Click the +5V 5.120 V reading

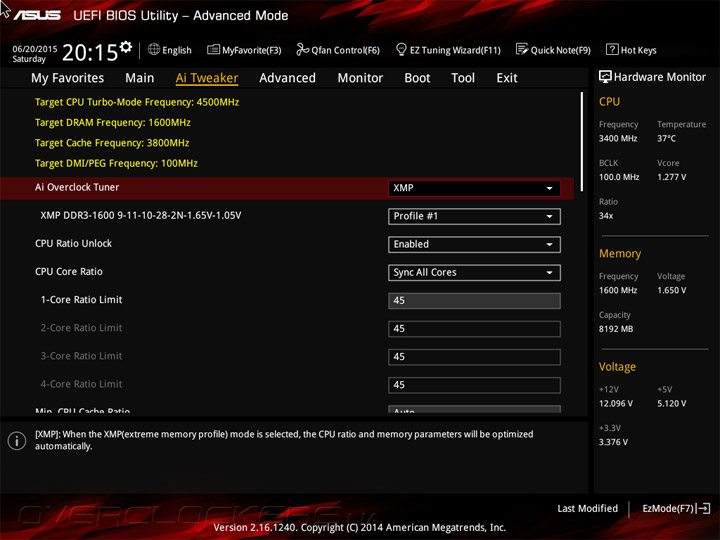(671, 403)
